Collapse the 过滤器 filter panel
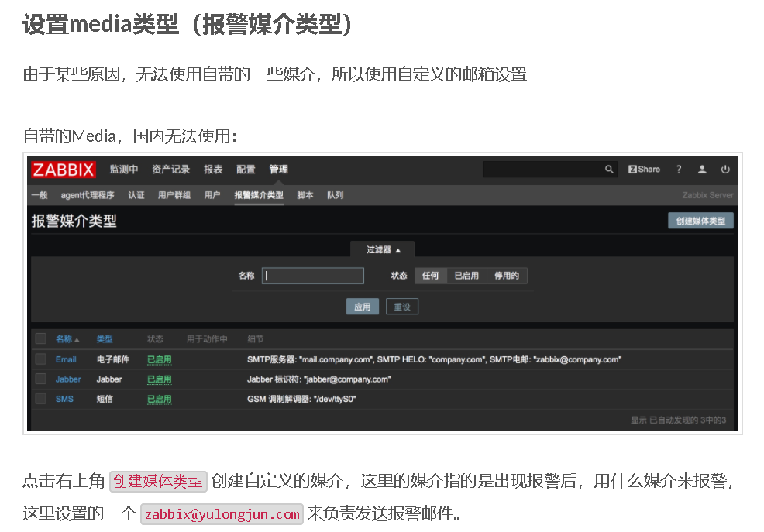This screenshot has height=532, width=764. point(383,249)
